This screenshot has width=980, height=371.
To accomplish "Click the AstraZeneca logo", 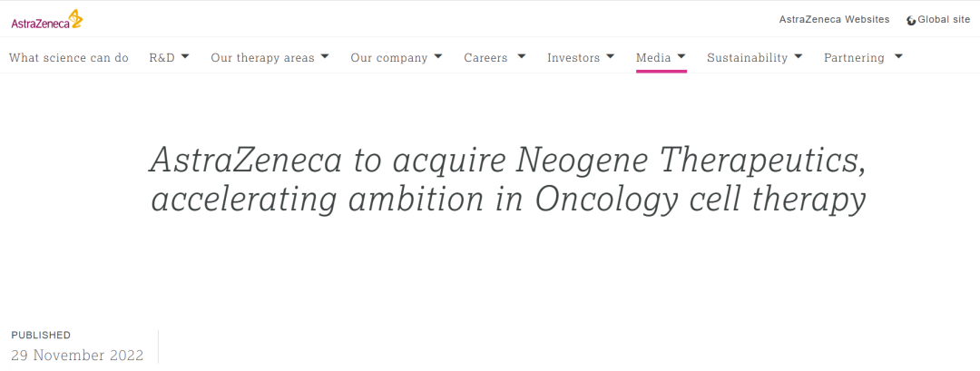I will coord(45,20).
